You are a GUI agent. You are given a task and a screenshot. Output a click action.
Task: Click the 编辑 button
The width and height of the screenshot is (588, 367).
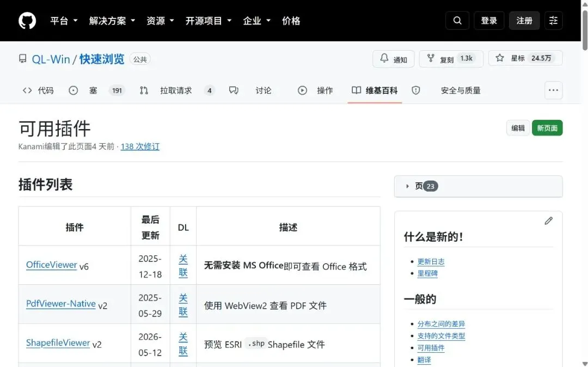point(518,128)
